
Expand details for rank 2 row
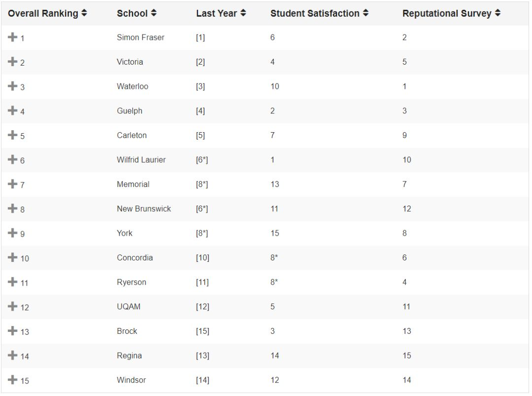point(13,62)
